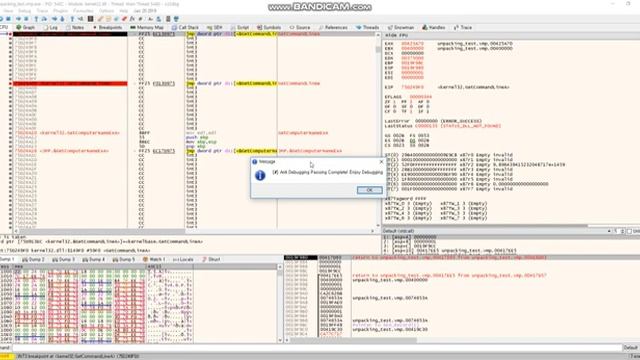Click the last blue toolbar icon

click(x=176, y=19)
